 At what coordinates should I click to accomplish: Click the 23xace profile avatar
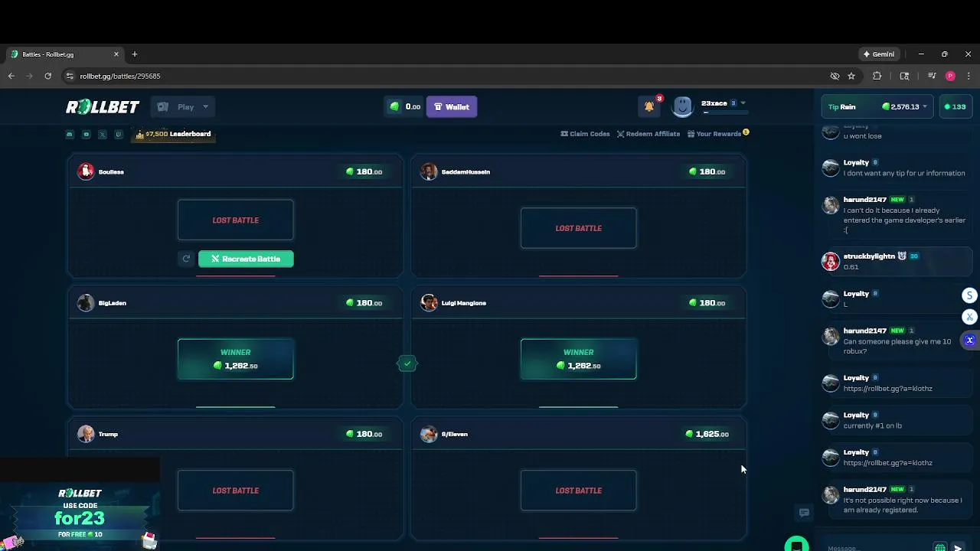tap(682, 106)
